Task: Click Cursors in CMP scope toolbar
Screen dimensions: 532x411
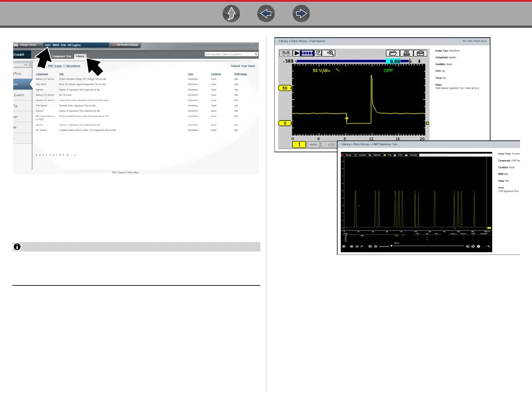Action: (x=362, y=155)
